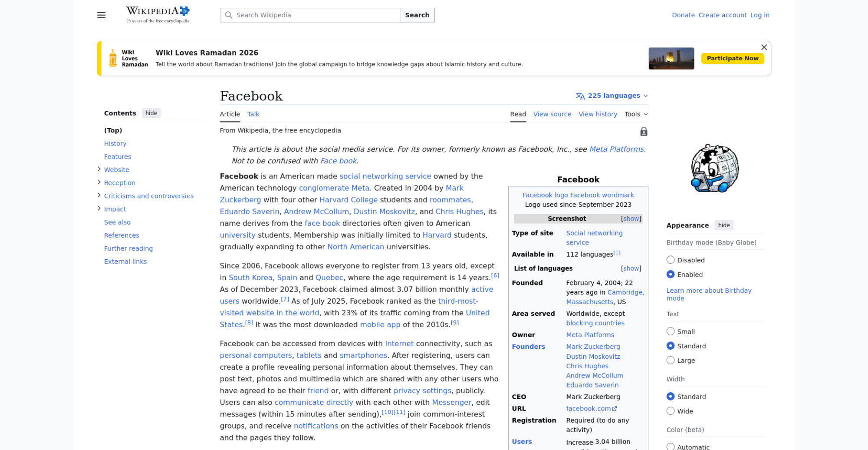Choose Large text size option
The width and height of the screenshot is (868, 450).
(x=671, y=361)
